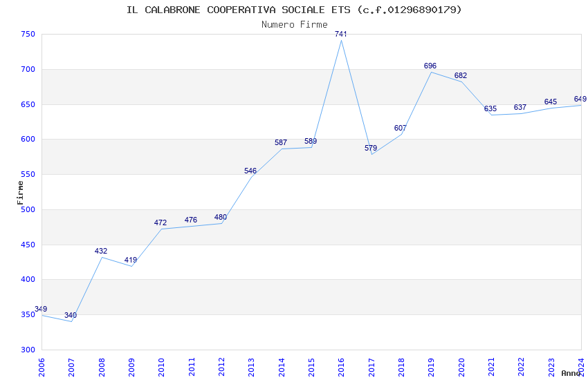Click the 300 y-axis tick label
588x380 pixels.
coord(28,350)
